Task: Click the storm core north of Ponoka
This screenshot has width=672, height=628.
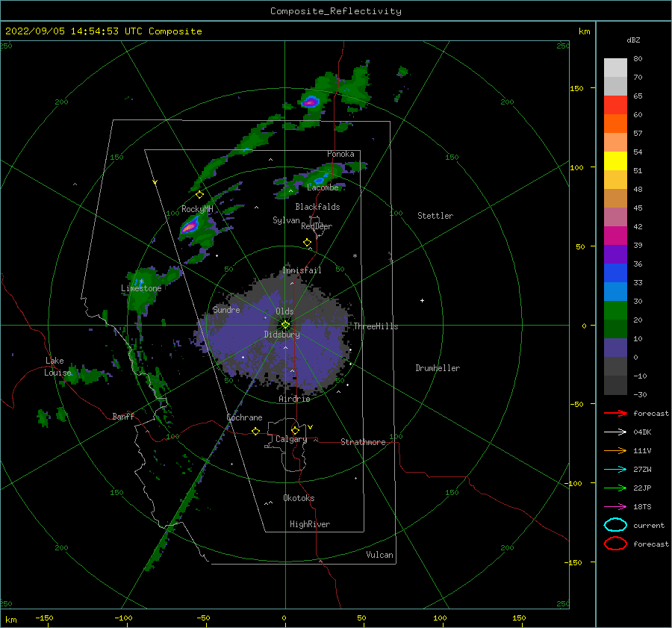Action: [x=309, y=102]
